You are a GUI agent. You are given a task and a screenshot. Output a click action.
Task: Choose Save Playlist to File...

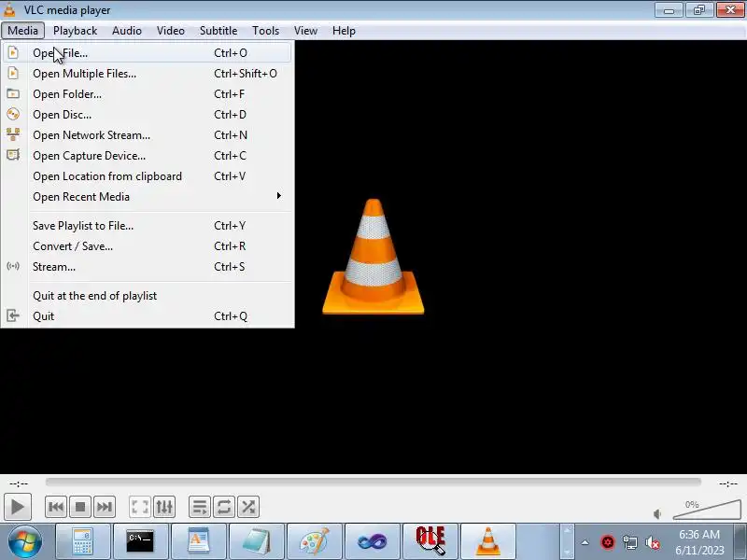[x=148, y=225]
